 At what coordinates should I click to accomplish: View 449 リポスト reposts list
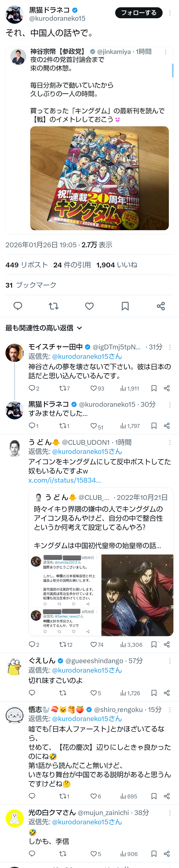point(27,265)
